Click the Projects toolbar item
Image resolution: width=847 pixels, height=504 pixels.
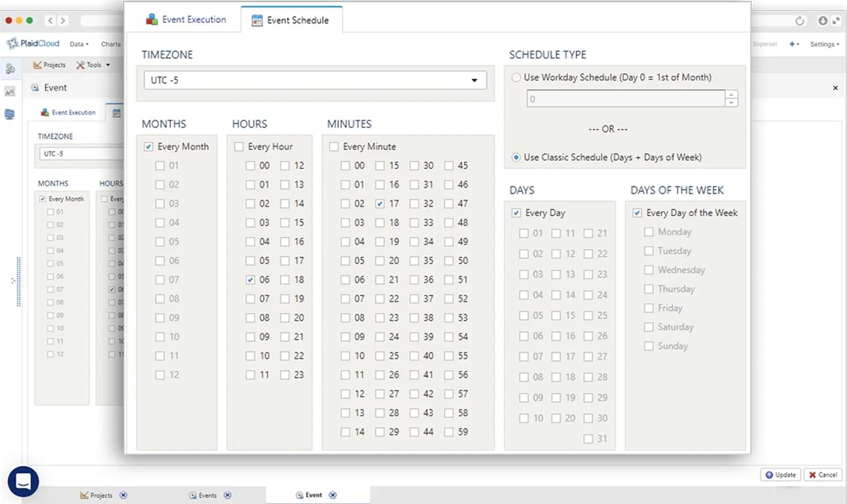(49, 65)
